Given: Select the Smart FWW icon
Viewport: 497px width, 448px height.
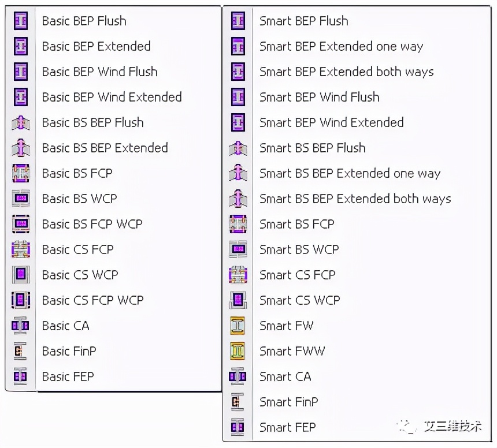Looking at the screenshot, I should pyautogui.click(x=238, y=351).
